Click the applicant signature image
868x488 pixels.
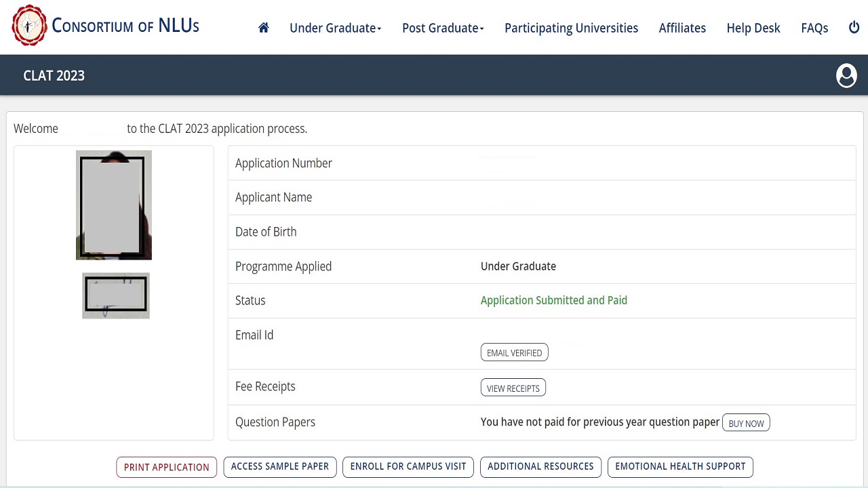(116, 296)
